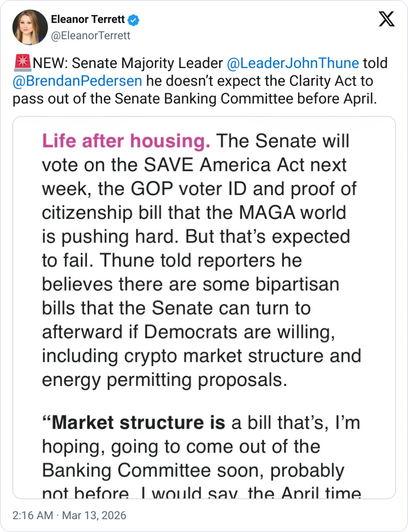Viewport: 408px width, 532px height.
Task: Click the red siren emoji
Action: (22, 63)
